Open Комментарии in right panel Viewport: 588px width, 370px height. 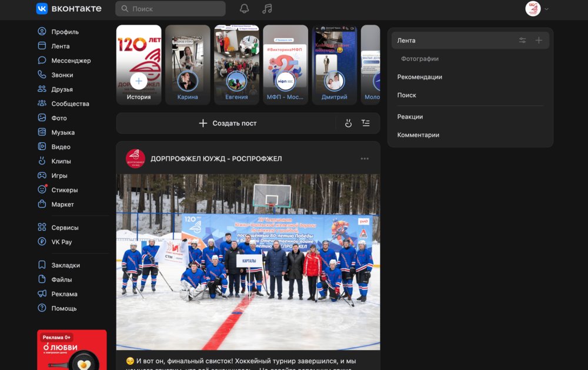tap(418, 135)
